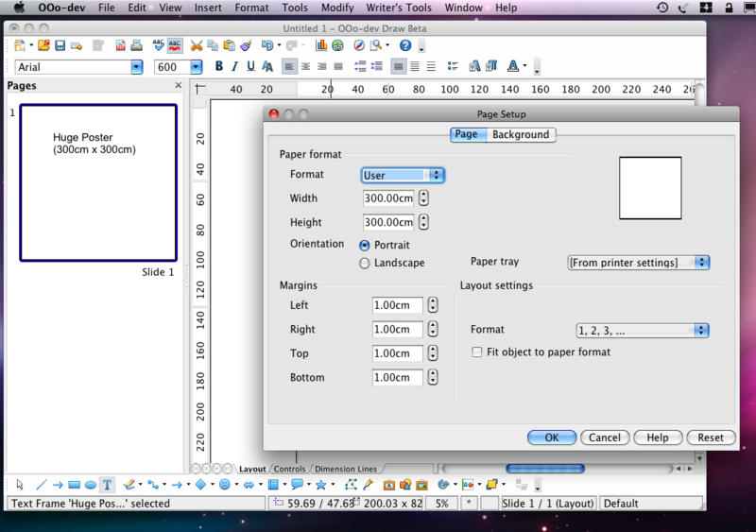
Task: Click the Reset button
Action: click(x=711, y=438)
